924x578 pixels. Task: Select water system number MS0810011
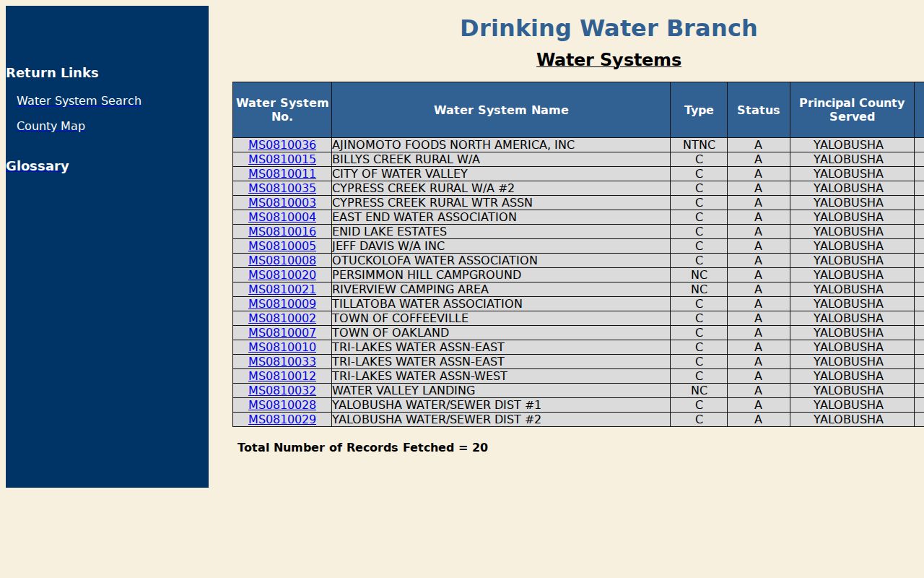coord(282,173)
